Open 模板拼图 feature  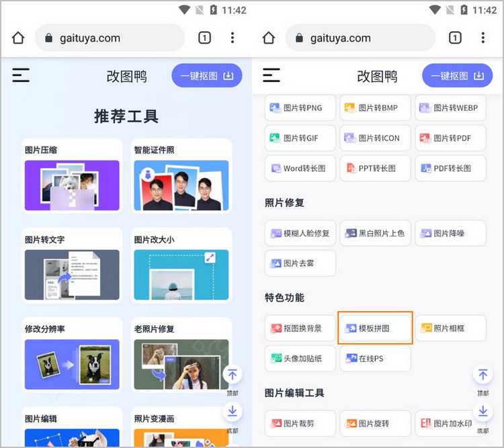376,328
